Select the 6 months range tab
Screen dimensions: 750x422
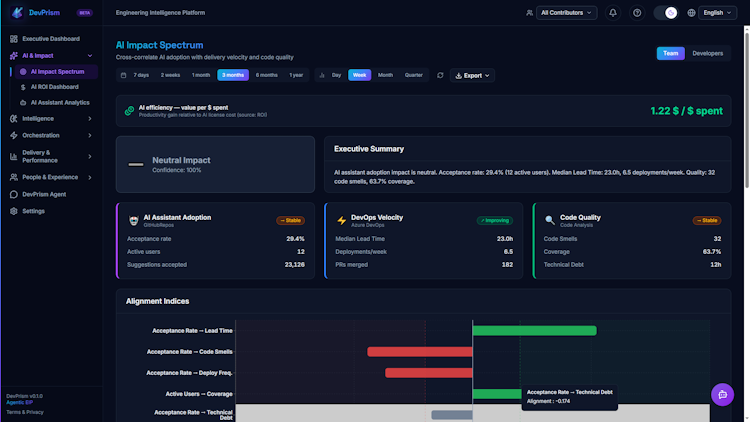266,75
